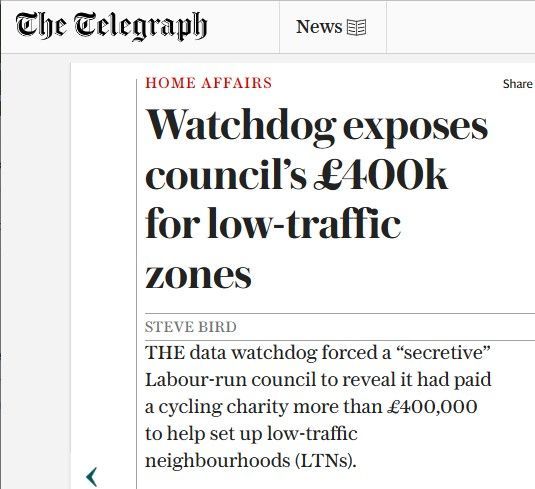This screenshot has width=535, height=489.
Task: Click the text 'to help set up low-traffic'
Action: [x=251, y=434]
